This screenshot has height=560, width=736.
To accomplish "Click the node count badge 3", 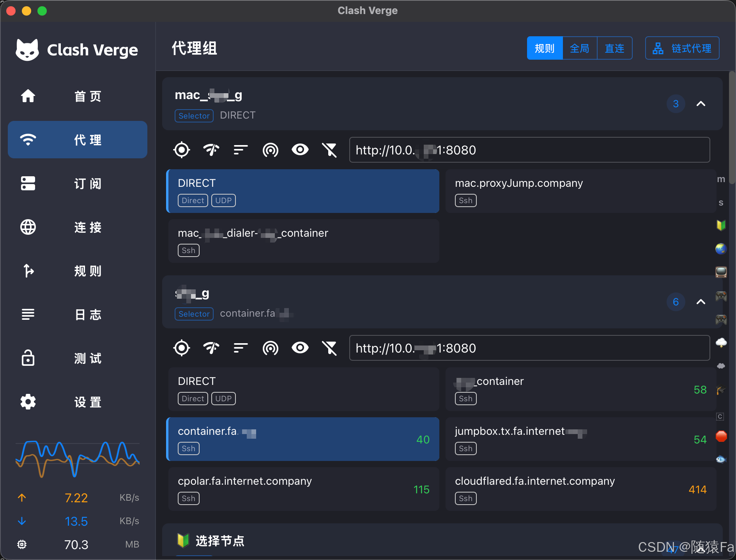I will [x=676, y=104].
